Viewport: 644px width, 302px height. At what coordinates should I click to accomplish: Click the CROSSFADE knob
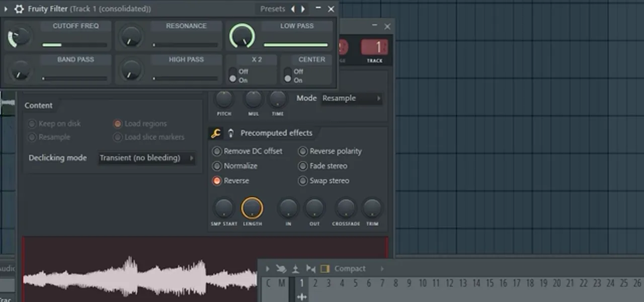346,208
